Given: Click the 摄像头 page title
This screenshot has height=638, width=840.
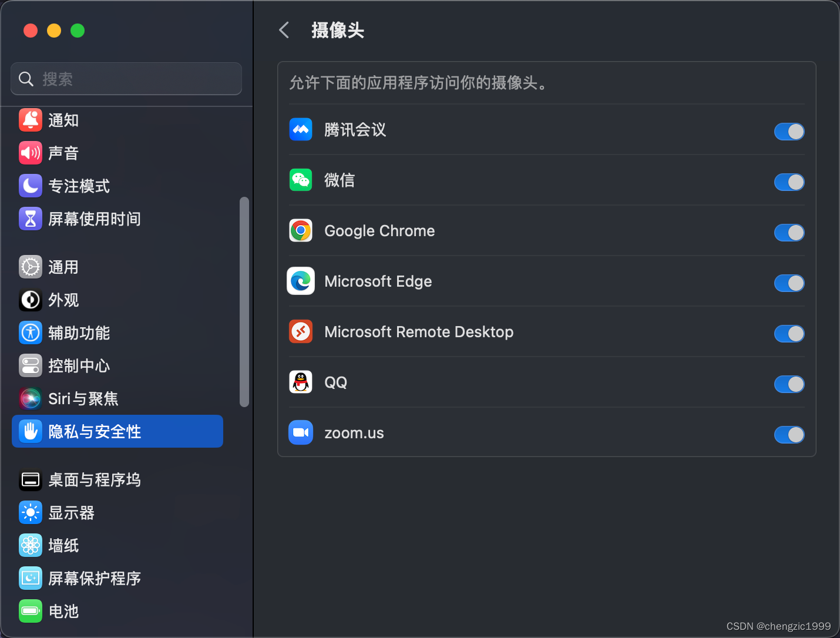Looking at the screenshot, I should tap(338, 30).
